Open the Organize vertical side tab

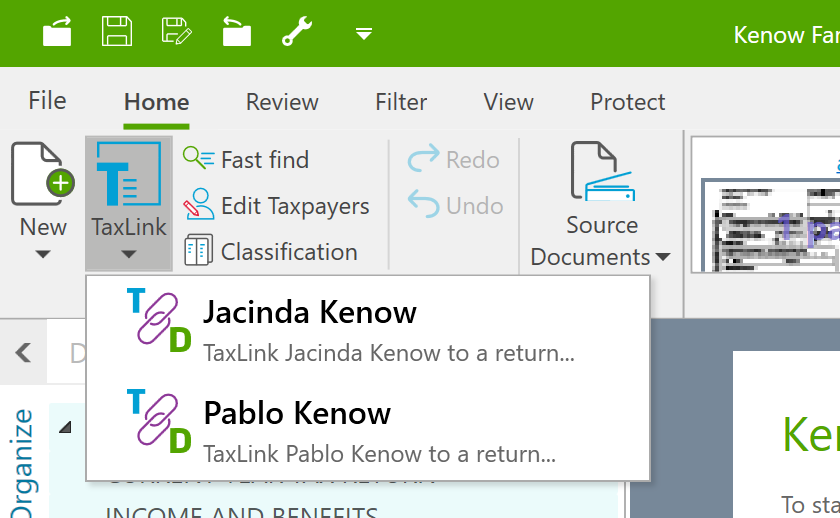(24, 462)
